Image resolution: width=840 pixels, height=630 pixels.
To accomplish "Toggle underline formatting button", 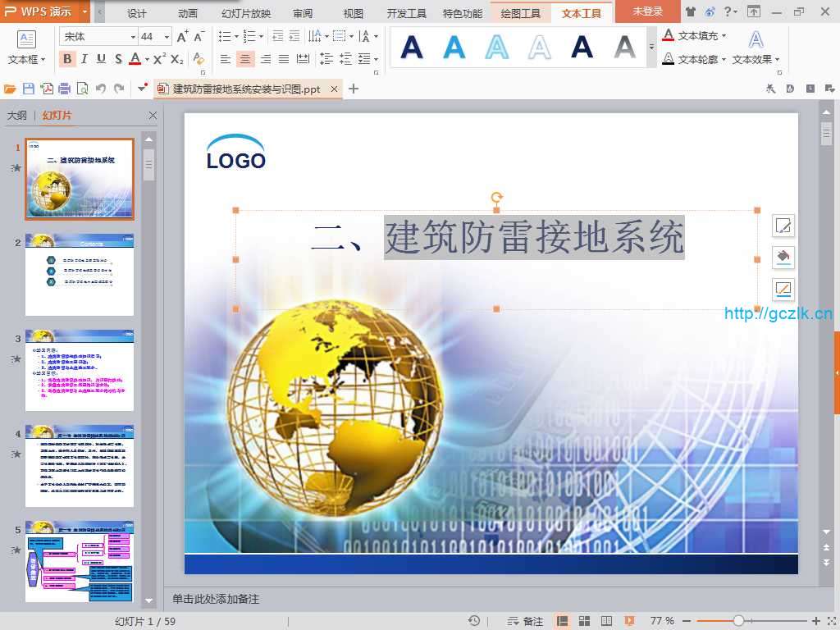I will pos(101,59).
